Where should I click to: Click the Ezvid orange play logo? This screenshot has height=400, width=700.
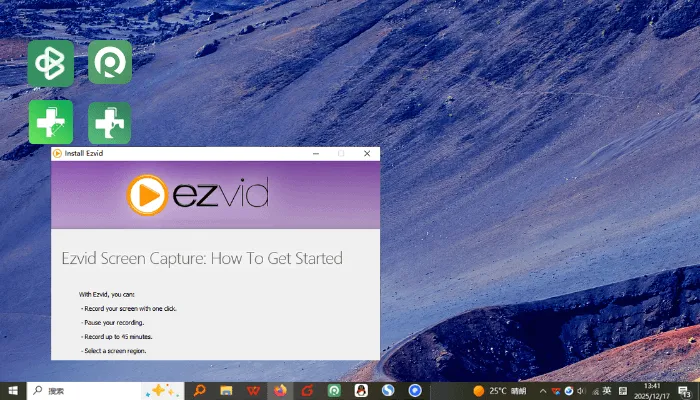(147, 195)
